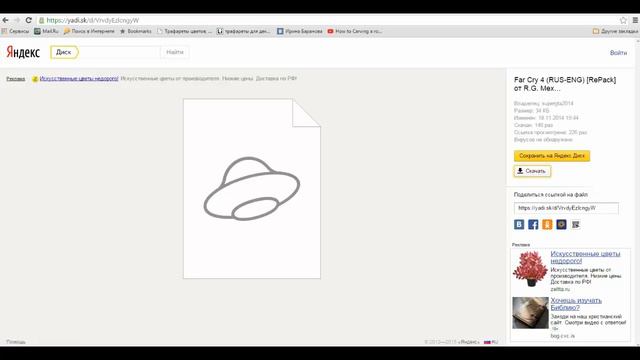Expand the Другие закладки folder
This screenshot has height=360, width=640.
click(x=616, y=31)
